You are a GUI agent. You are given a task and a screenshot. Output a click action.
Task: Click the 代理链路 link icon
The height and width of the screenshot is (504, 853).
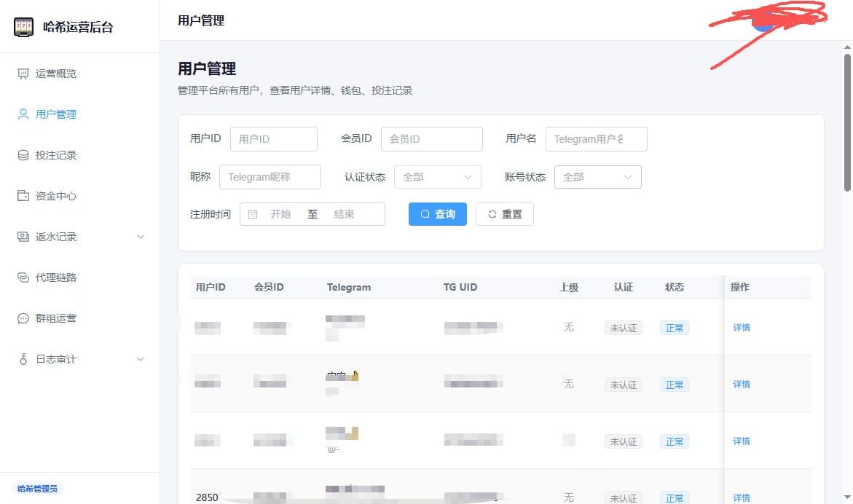[x=23, y=277]
